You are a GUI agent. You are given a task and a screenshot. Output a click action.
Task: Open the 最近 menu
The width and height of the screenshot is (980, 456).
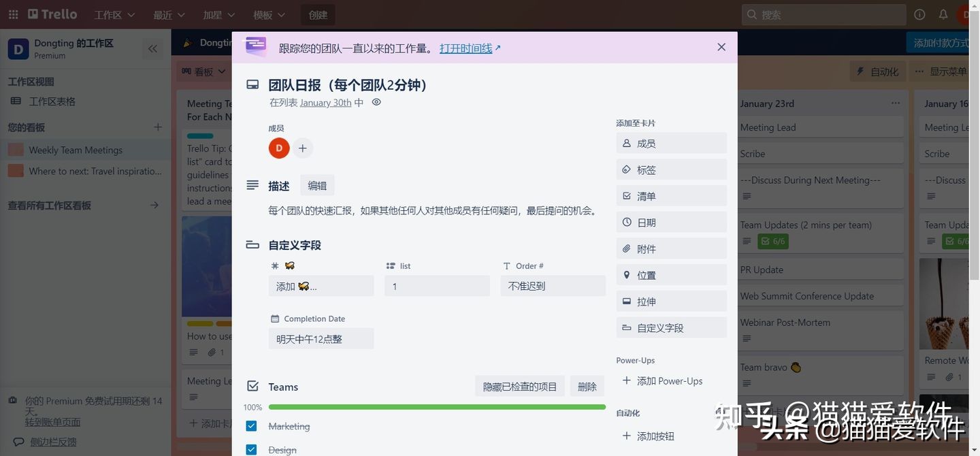[x=167, y=14]
